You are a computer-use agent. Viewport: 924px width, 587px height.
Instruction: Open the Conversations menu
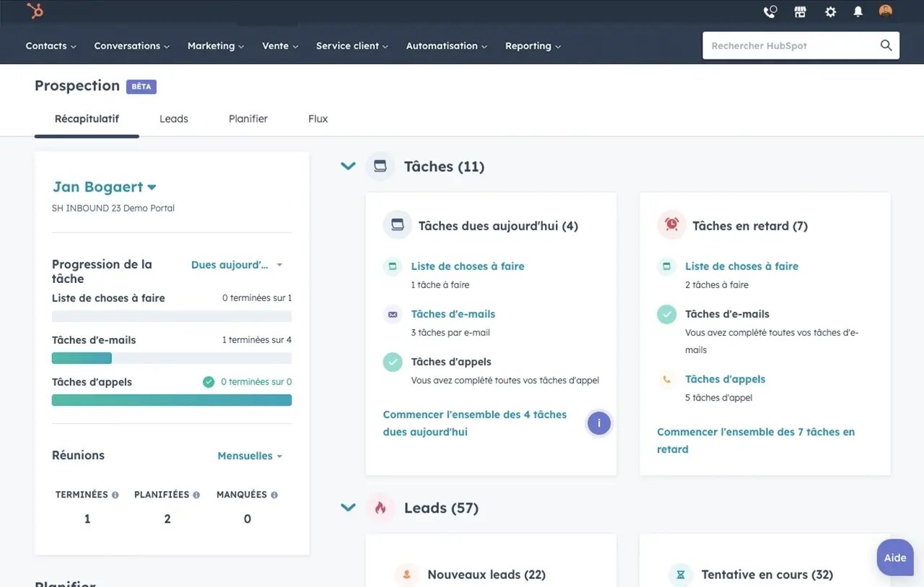tap(131, 45)
